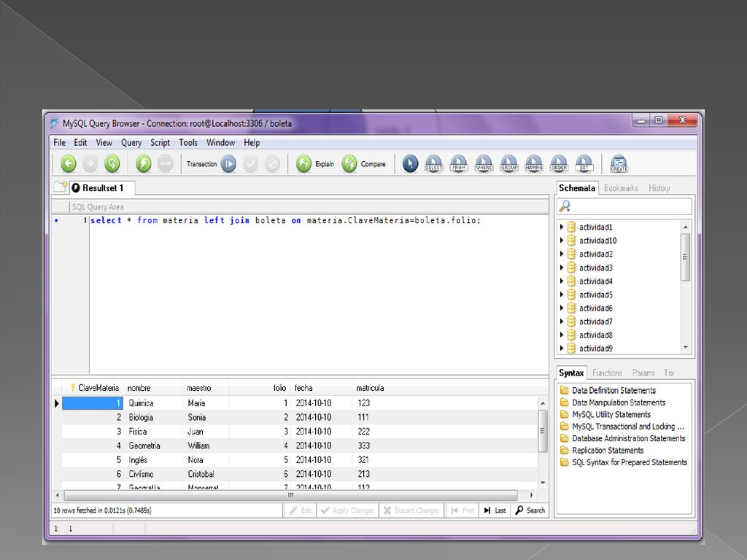The image size is (747, 560).
Task: Click the WHERE clause tool icon
Action: (484, 164)
